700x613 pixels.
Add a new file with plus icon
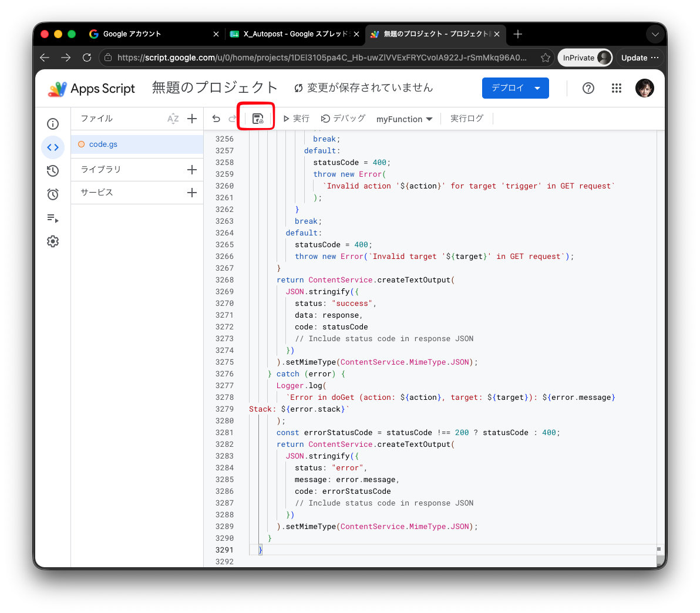pos(192,119)
